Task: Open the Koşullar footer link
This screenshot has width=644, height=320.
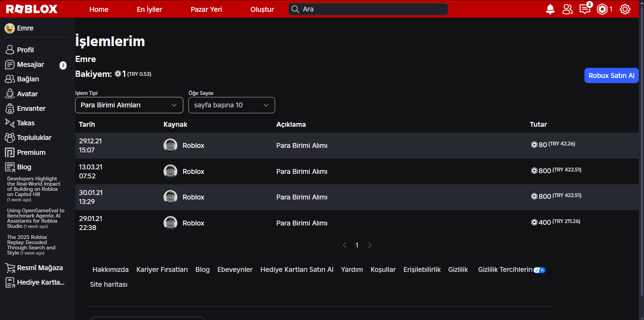Action: (x=383, y=269)
